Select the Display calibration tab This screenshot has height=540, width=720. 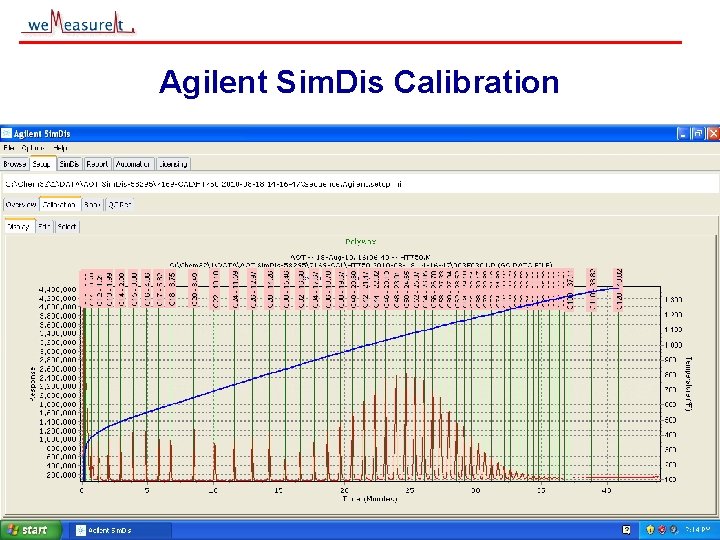tap(19, 226)
